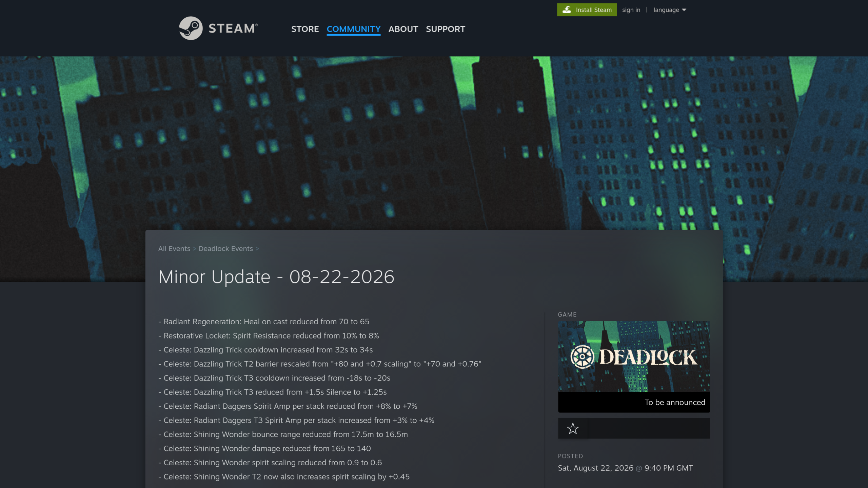
Task: Click the Dazzling Trick cooldown 32s to 34s note
Action: point(265,350)
